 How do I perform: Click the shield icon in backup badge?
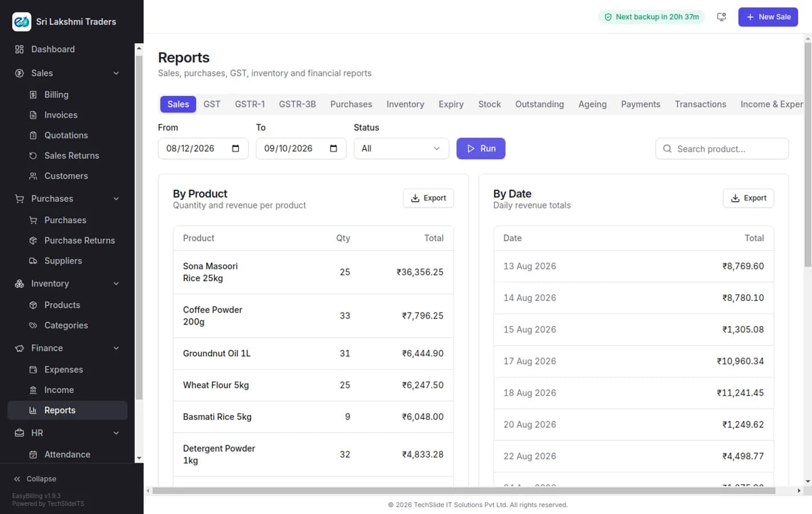(x=608, y=17)
